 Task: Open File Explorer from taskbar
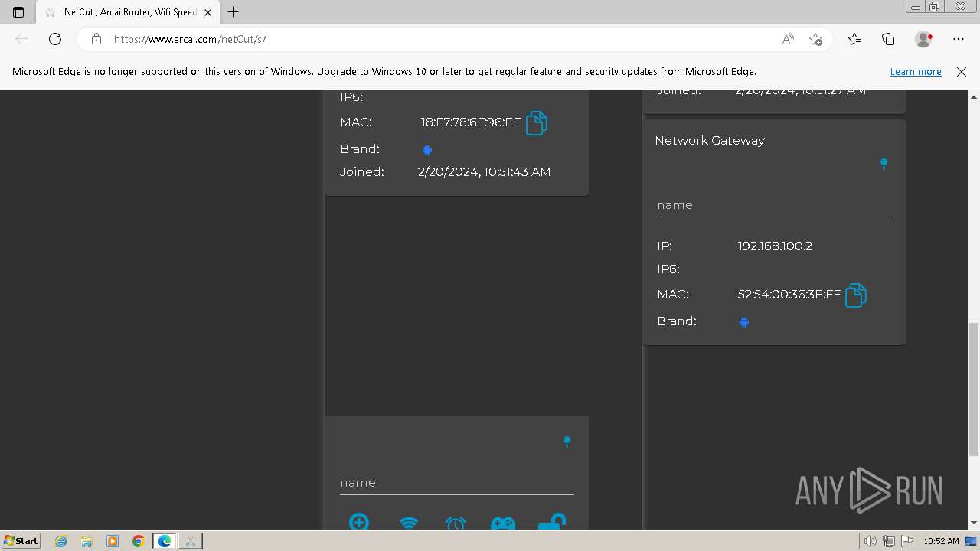tap(87, 541)
